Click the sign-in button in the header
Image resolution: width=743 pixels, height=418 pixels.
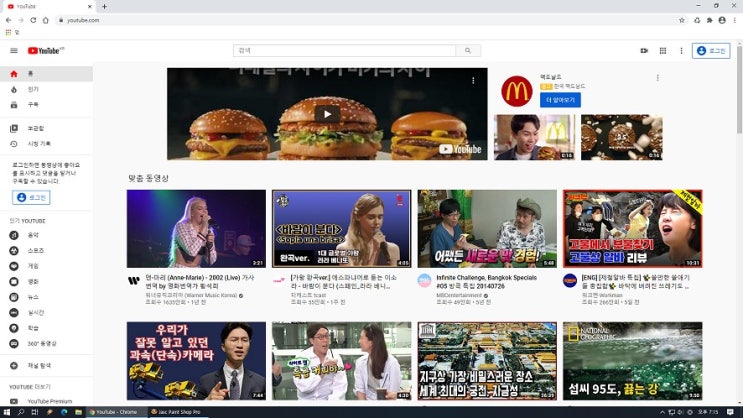tap(711, 51)
